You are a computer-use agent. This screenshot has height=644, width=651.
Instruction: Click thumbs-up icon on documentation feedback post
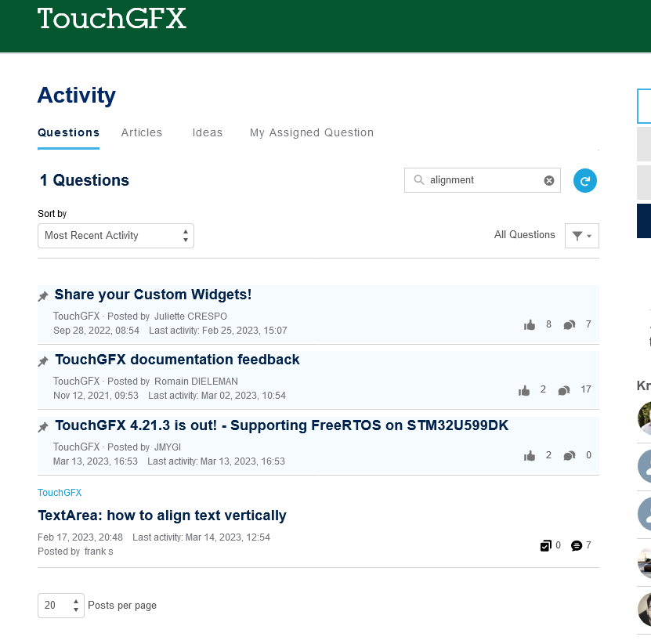pyautogui.click(x=524, y=390)
